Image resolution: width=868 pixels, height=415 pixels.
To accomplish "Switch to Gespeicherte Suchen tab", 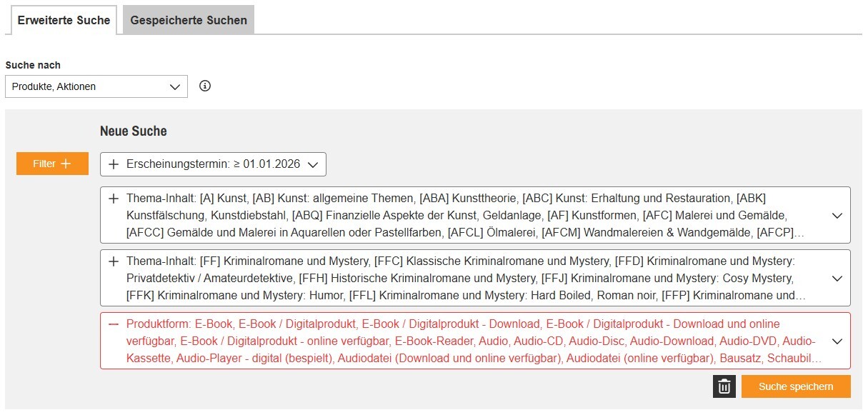I will pos(189,20).
